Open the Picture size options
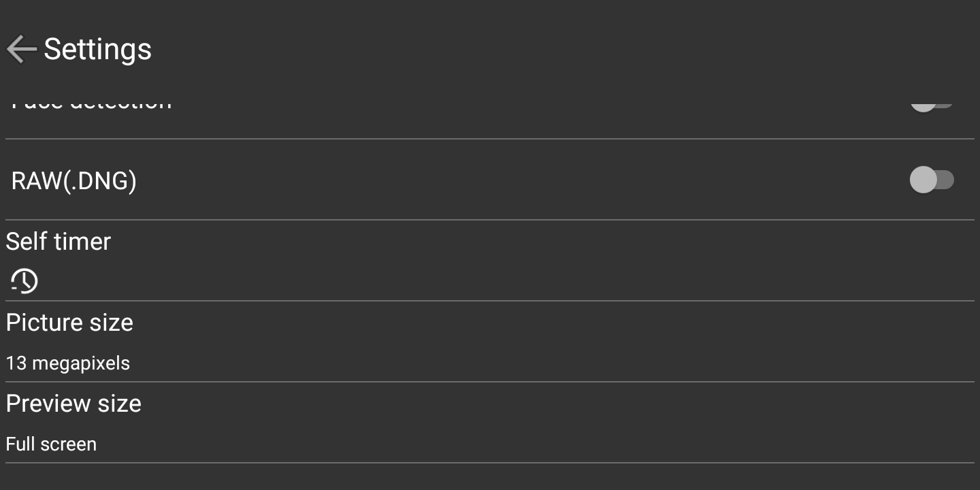980x490 pixels. click(x=490, y=342)
